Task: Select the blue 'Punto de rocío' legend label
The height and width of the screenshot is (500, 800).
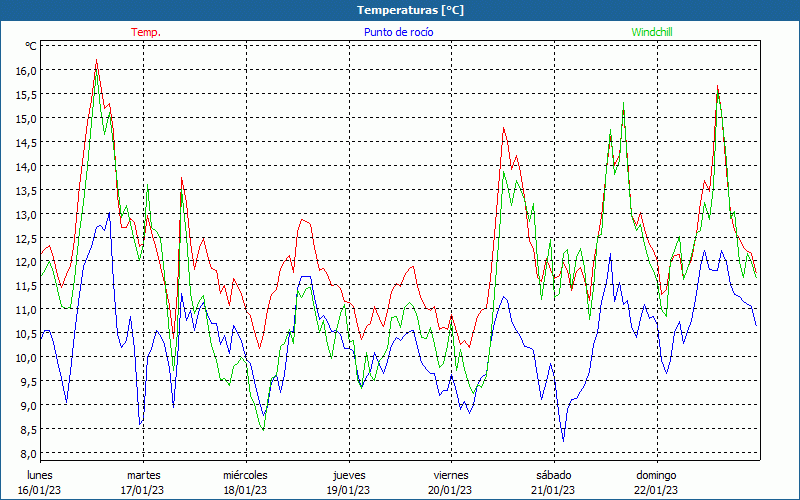Action: coord(398,32)
